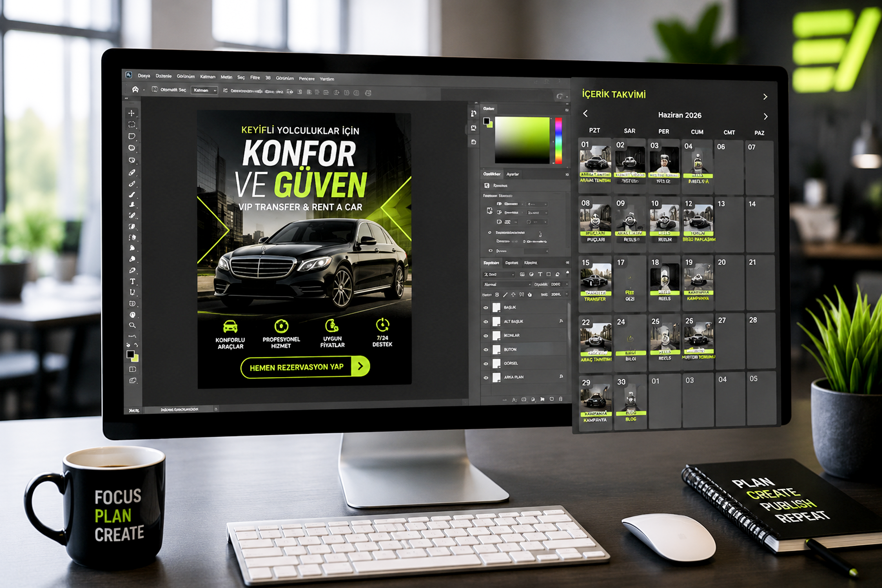
Task: Switch to the Özellikler tab
Action: tap(492, 174)
